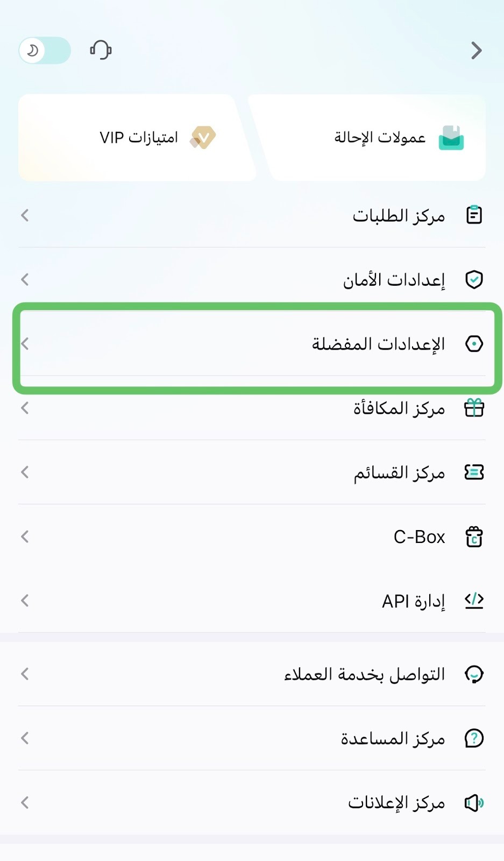Viewport: 504px width, 861px height.
Task: Select the إدارة API label
Action: coord(413,601)
